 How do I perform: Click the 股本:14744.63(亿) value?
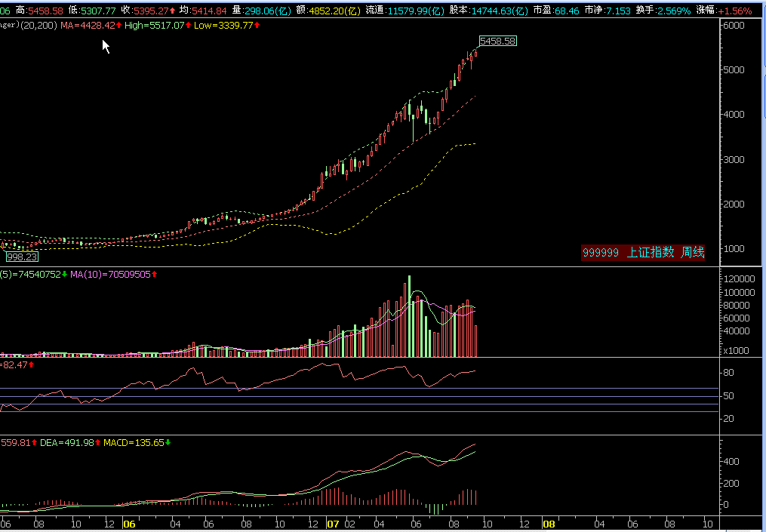(489, 11)
